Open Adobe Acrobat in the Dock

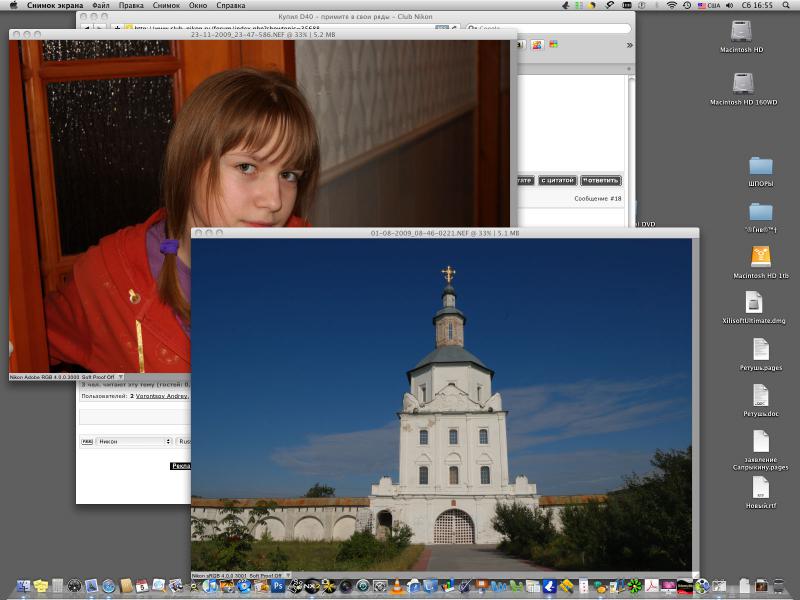point(651,586)
